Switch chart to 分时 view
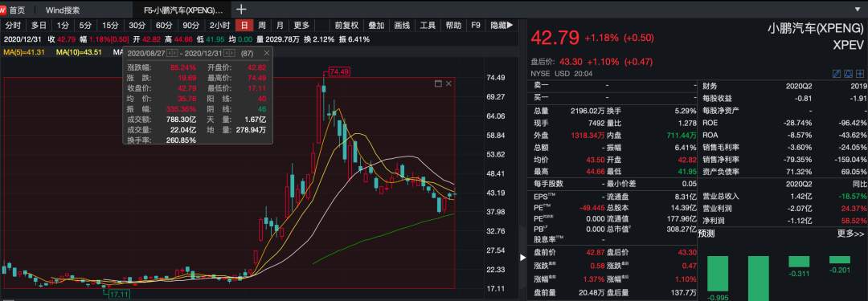Viewport: 868px width, 301px height. pyautogui.click(x=13, y=26)
